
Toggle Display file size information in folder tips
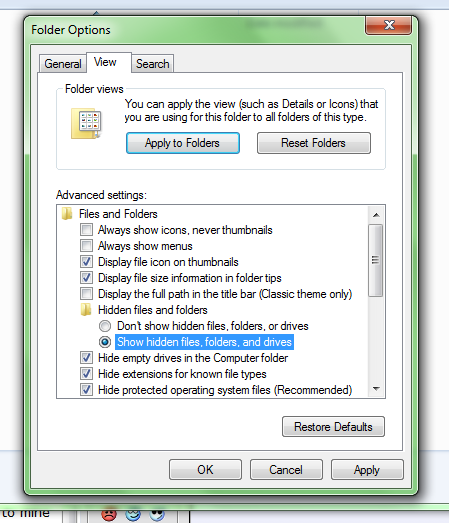[x=86, y=278]
